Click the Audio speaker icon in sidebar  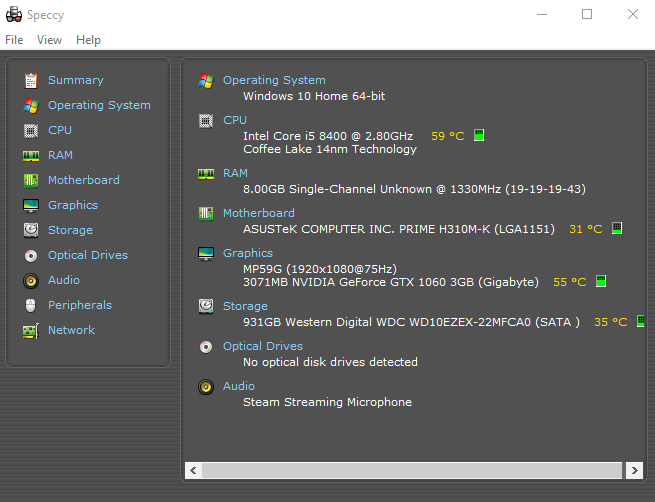[x=30, y=281]
